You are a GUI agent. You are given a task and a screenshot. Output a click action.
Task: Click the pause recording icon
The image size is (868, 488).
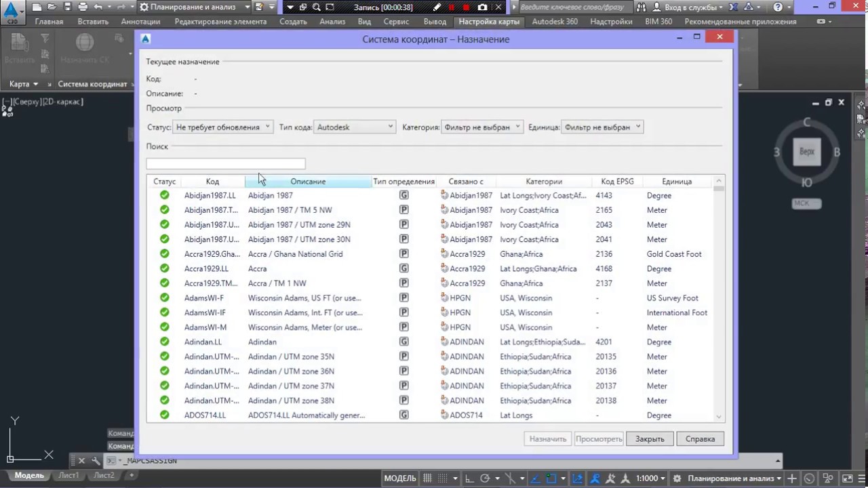452,7
